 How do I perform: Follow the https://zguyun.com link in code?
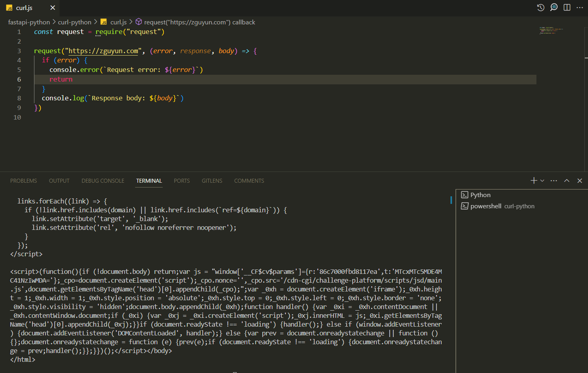pyautogui.click(x=104, y=51)
